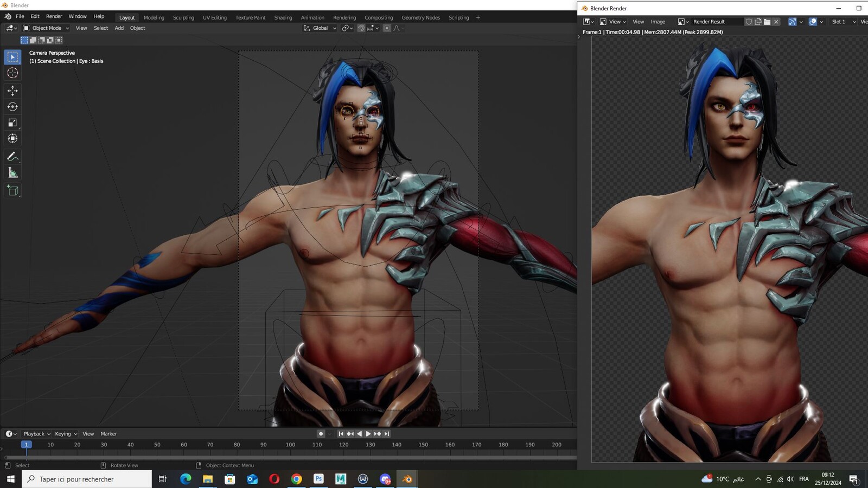Click Taper ici pour rechercher search box
868x488 pixels.
click(87, 479)
